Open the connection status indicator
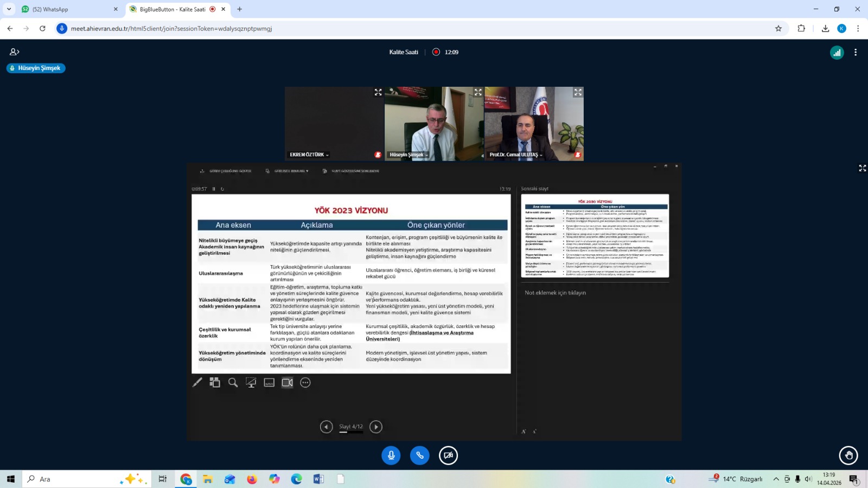Viewport: 868px width, 488px height. tap(837, 53)
